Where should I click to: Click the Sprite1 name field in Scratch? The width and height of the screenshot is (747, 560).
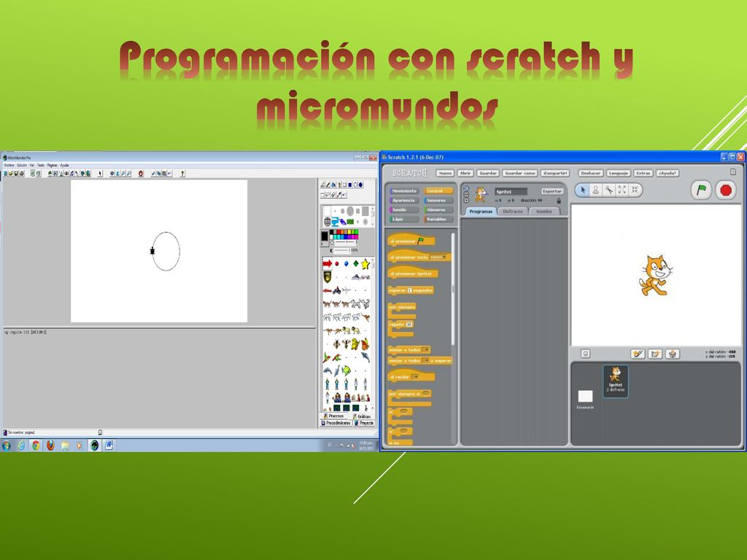[510, 192]
